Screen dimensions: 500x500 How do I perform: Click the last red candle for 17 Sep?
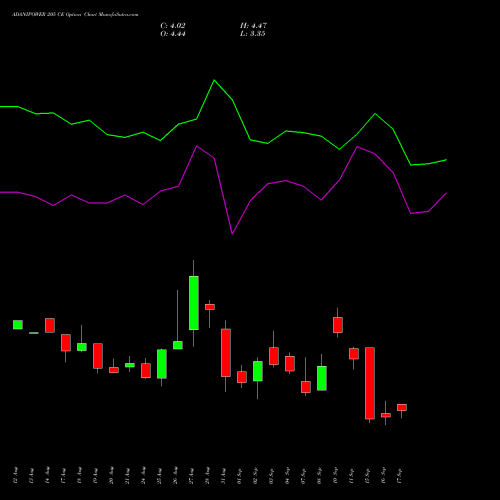[x=402, y=407]
